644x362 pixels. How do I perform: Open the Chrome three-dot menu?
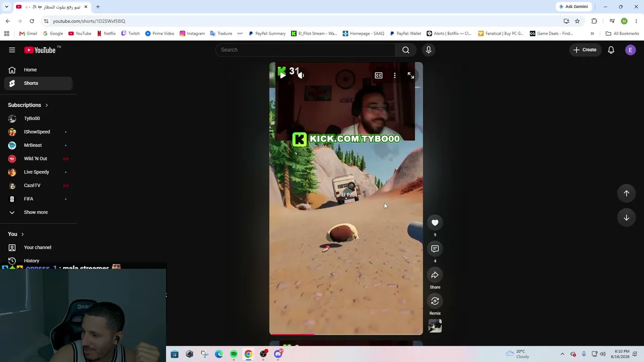coord(636,21)
